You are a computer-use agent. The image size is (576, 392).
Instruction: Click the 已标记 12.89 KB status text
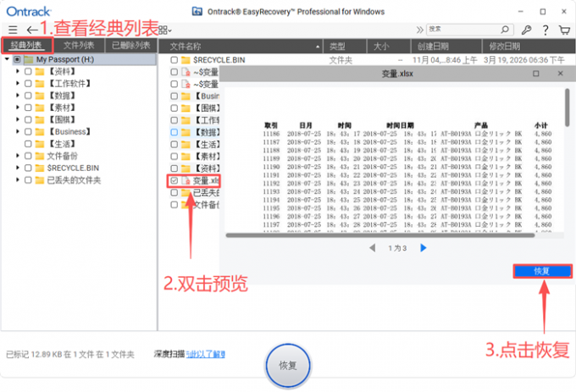(x=70, y=354)
